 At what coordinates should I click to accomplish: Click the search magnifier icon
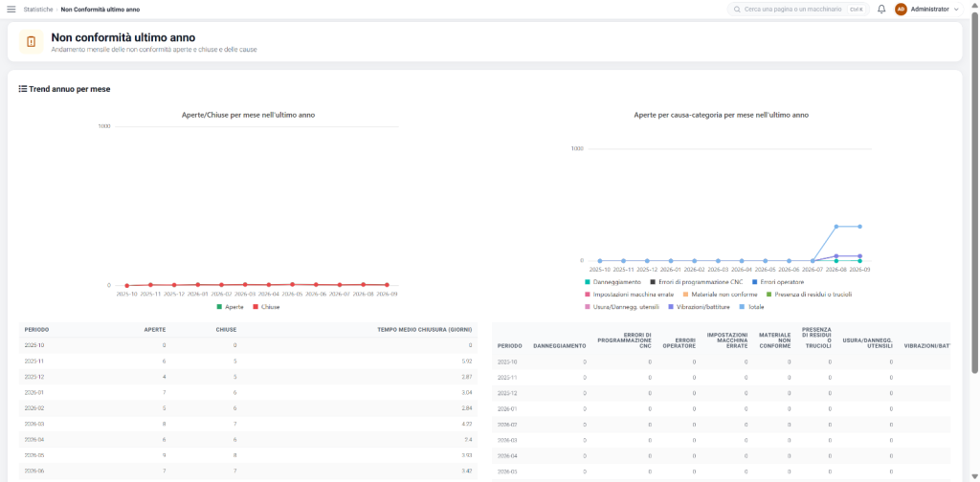[738, 10]
